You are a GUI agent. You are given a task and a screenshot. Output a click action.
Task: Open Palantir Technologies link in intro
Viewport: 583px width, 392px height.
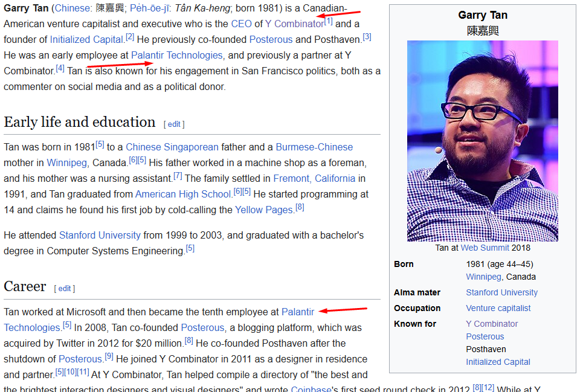pos(177,55)
